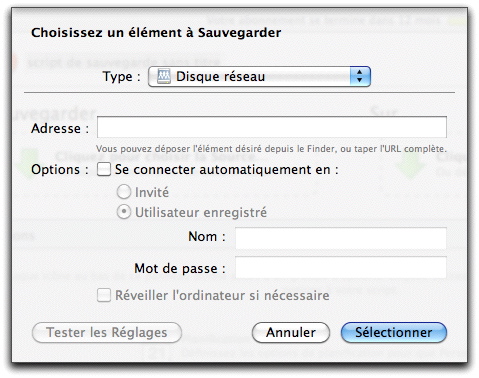This screenshot has width=479, height=378.
Task: Click the network disk icon beside Disque réseau
Action: 164,76
